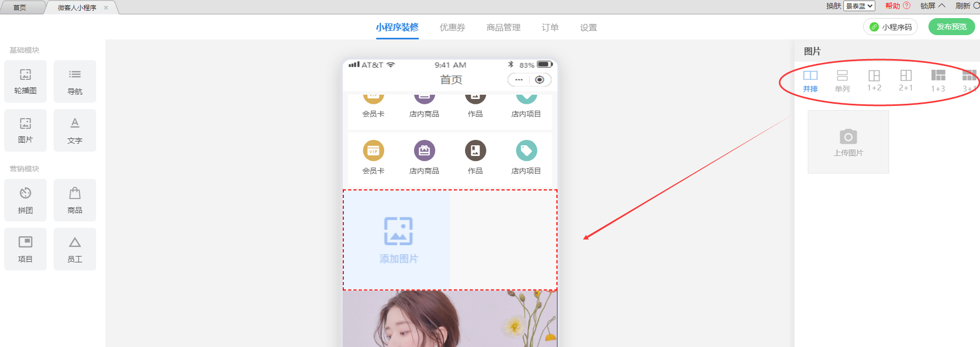
Task: Click 店内商品 icon in lower navigation row
Action: 425,151
